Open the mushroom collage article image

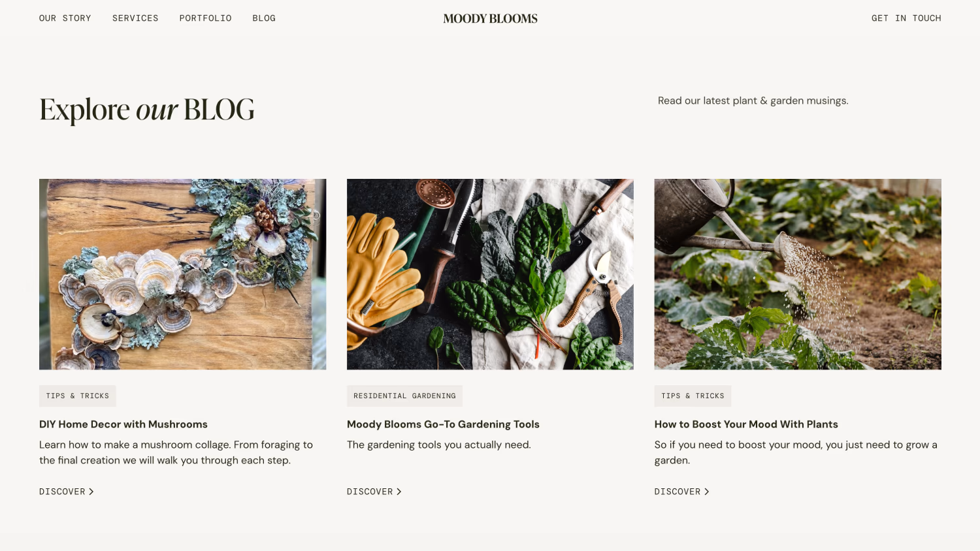[182, 274]
